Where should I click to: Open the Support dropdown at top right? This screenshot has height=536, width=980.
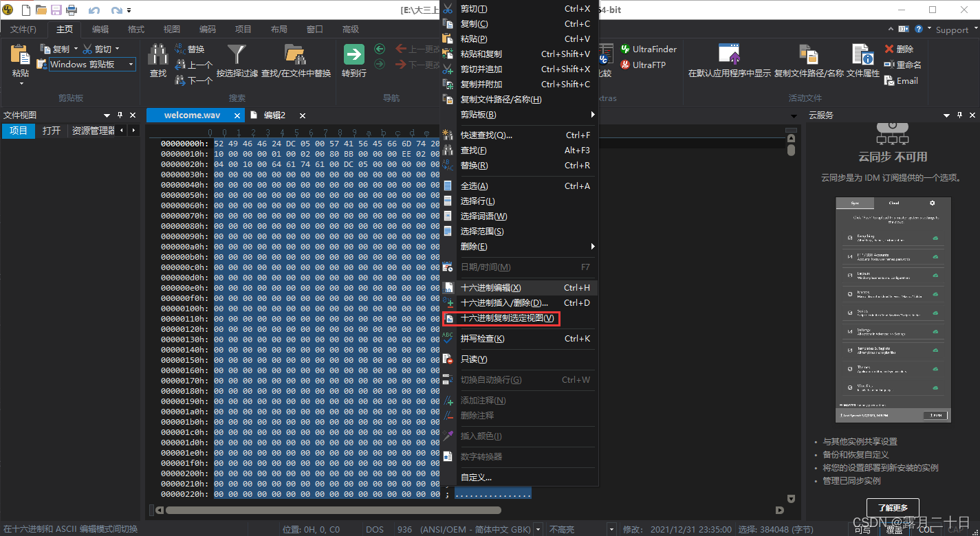click(955, 30)
